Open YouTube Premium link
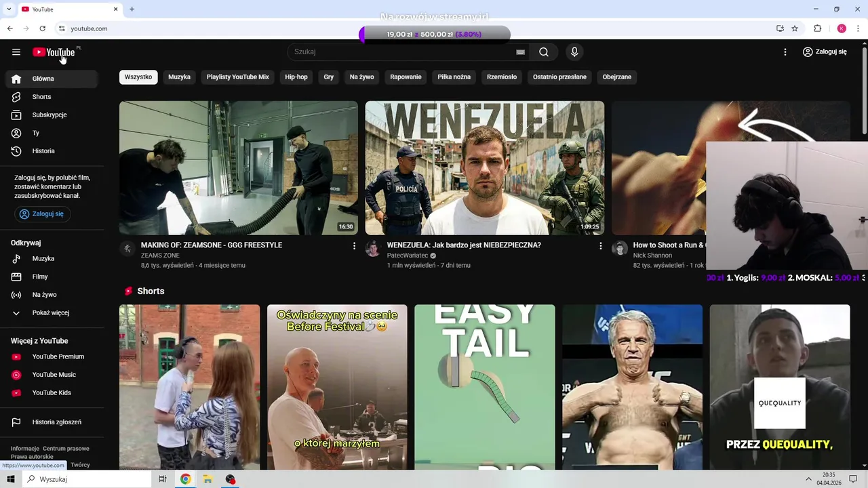Screen dimensions: 868x488 click(x=52, y=357)
